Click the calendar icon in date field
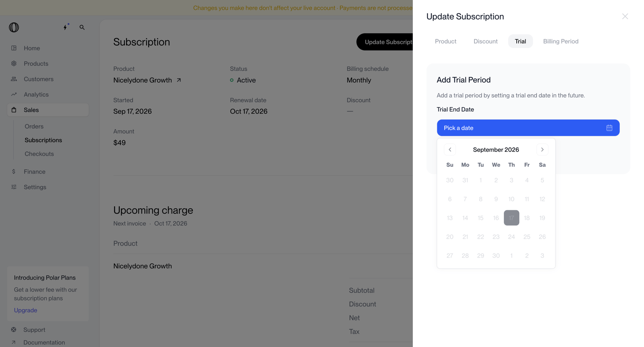Screen dimensions: 644x347 (609, 128)
